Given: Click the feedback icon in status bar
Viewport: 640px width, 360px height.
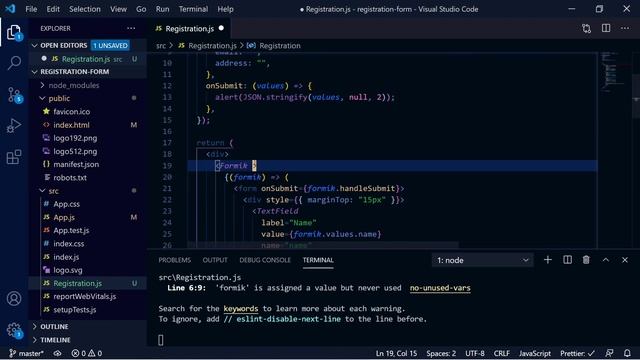Looking at the screenshot, I should point(609,353).
